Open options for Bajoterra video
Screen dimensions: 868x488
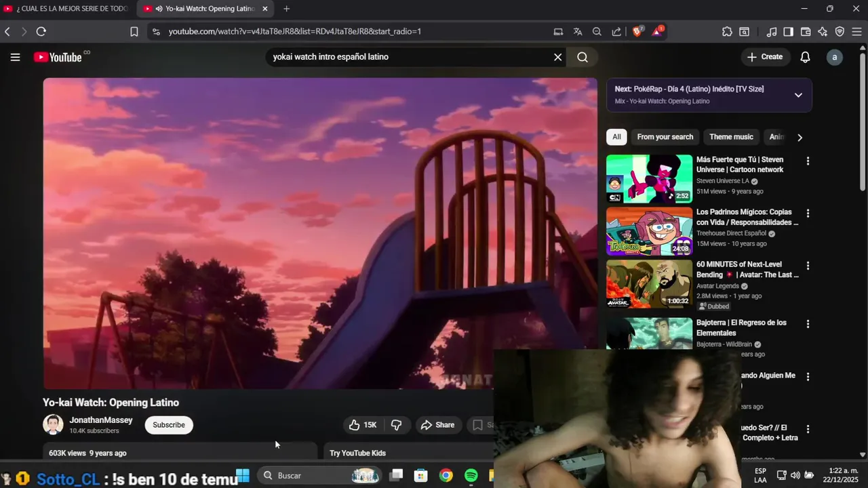pos(808,324)
